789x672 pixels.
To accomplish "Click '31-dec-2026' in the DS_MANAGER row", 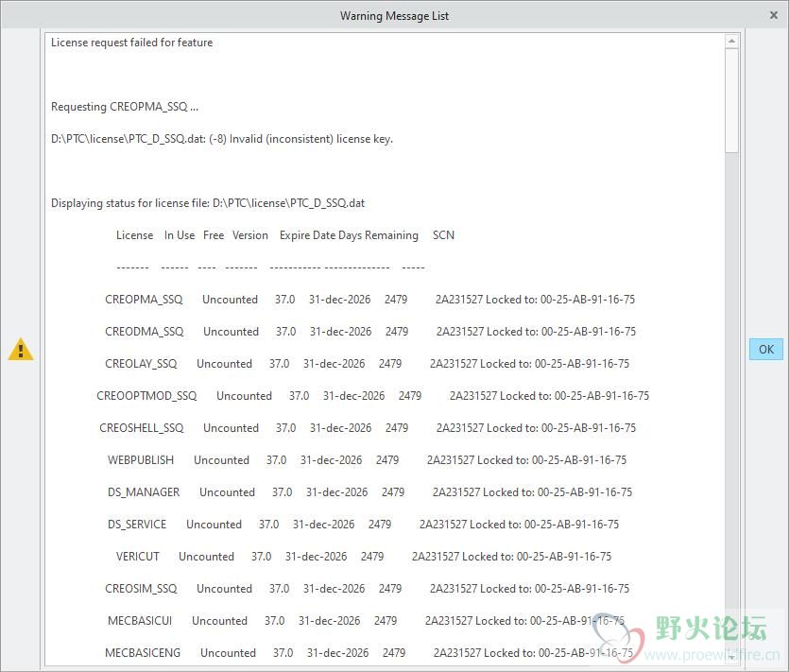I will click(337, 492).
